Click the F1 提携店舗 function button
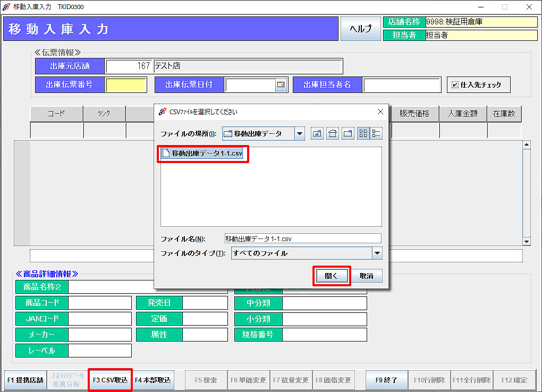Viewport: 542px width, 392px height. 26,380
